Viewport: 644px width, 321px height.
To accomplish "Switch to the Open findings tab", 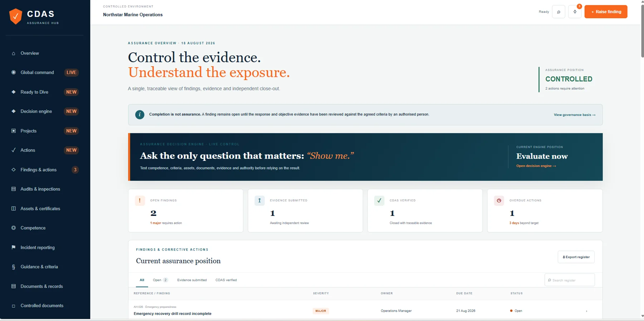I will (x=160, y=280).
